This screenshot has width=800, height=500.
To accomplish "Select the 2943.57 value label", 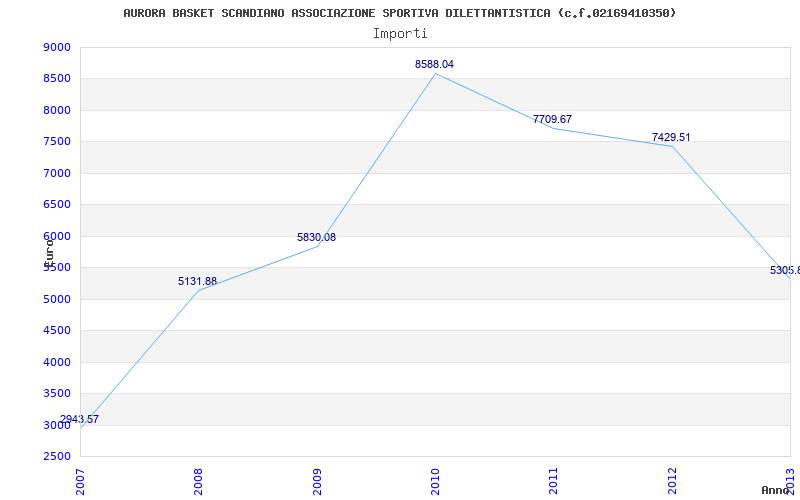I will [x=79, y=419].
